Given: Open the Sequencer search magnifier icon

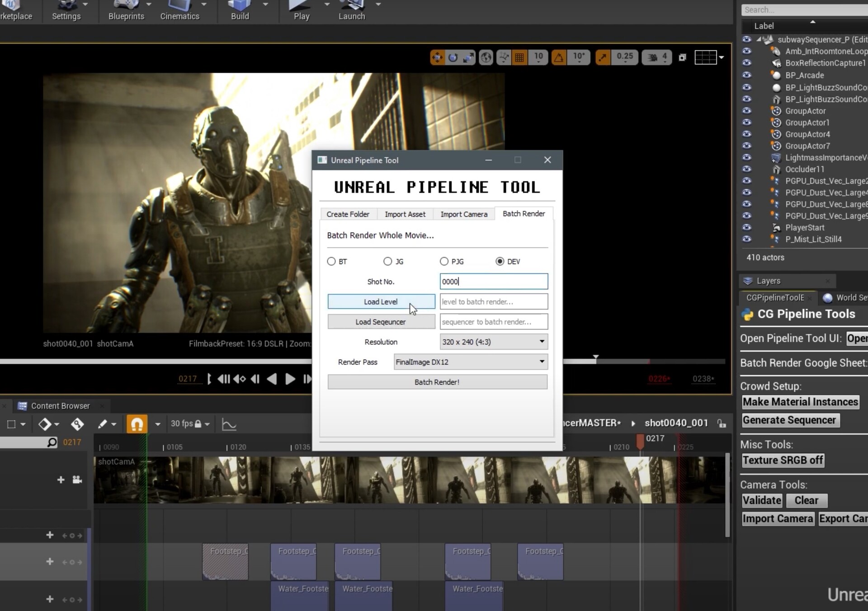Looking at the screenshot, I should (52, 442).
